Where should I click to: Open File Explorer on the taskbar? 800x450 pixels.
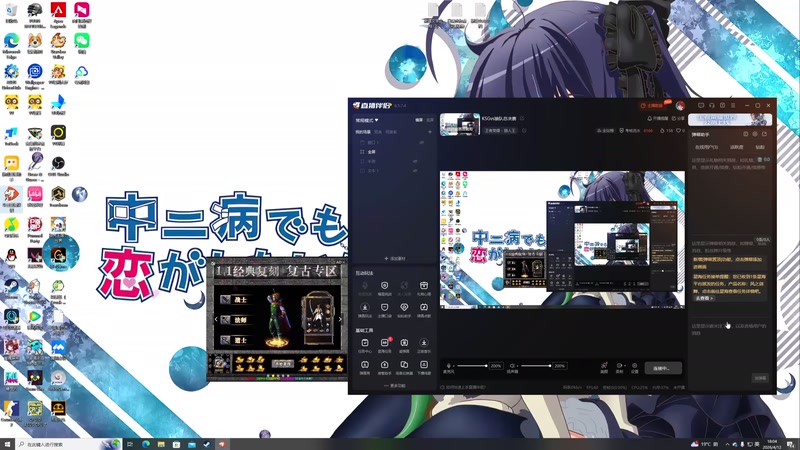pyautogui.click(x=161, y=444)
